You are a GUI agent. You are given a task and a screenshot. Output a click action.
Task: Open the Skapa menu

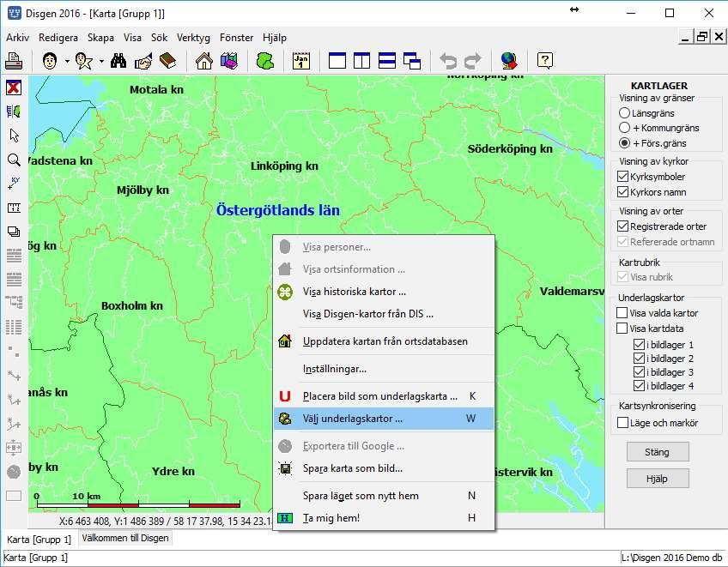[100, 38]
